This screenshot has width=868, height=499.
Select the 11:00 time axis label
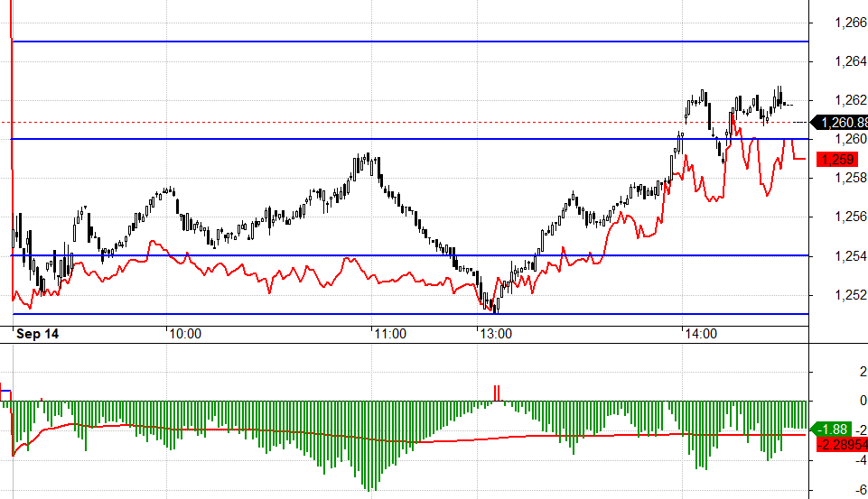tap(390, 334)
